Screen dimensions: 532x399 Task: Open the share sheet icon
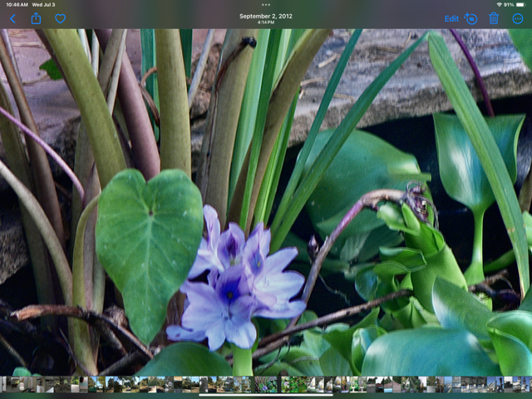coord(36,18)
